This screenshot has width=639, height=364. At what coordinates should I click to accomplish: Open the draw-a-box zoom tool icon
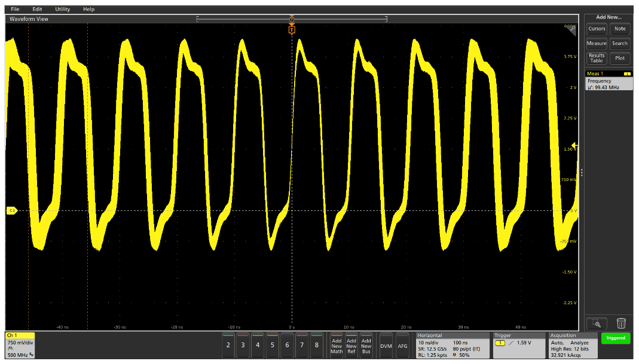pyautogui.click(x=596, y=323)
